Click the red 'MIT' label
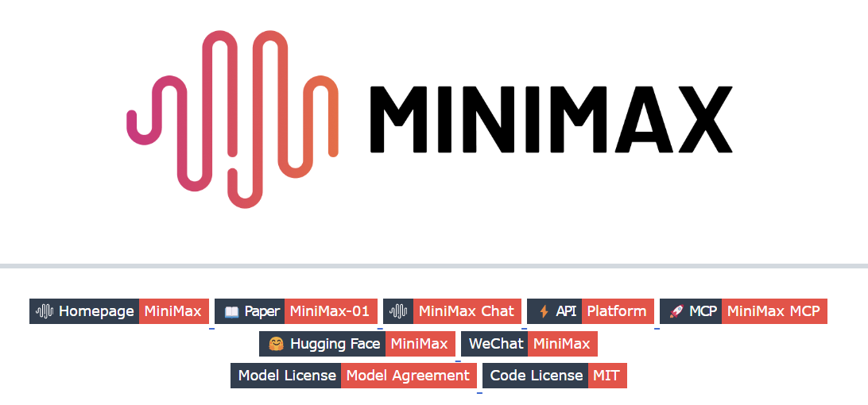 pyautogui.click(x=607, y=376)
